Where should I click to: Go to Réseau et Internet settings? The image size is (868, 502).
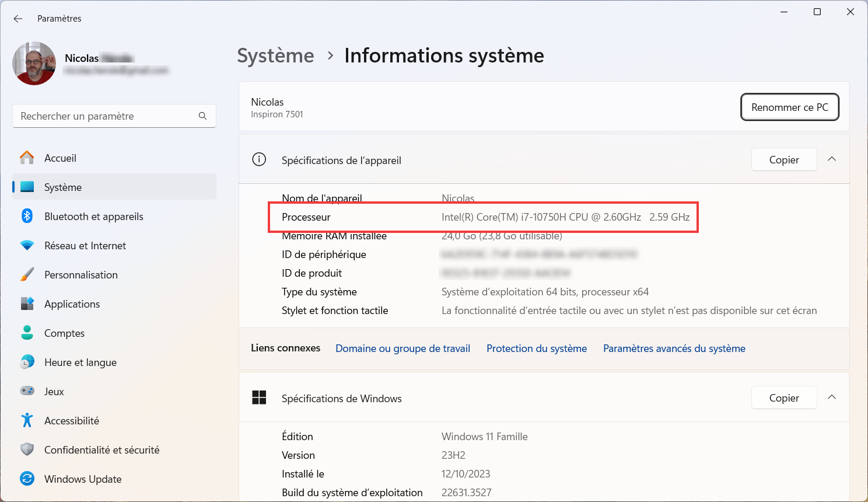coord(114,246)
